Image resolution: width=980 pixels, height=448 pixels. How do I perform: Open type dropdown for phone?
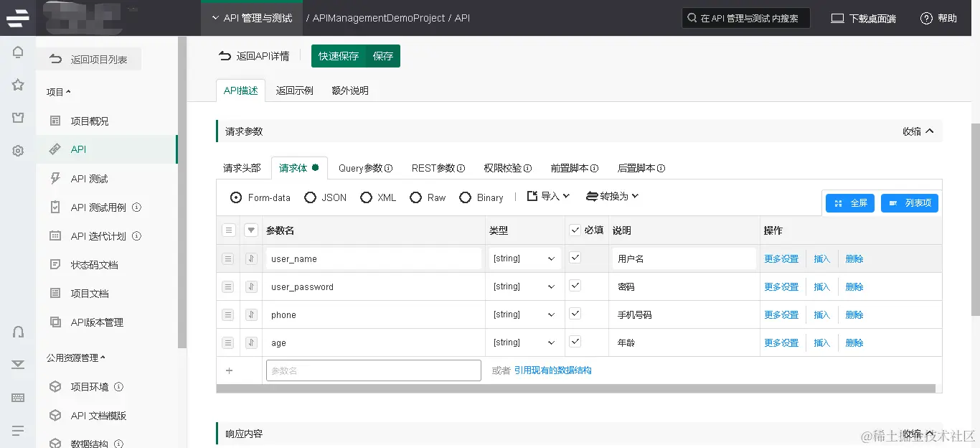coord(525,314)
